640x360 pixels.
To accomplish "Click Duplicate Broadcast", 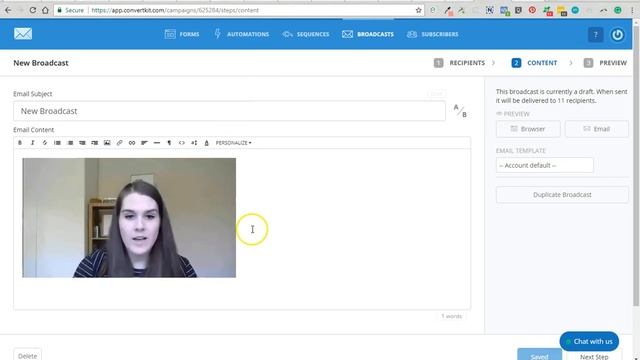I will [562, 195].
